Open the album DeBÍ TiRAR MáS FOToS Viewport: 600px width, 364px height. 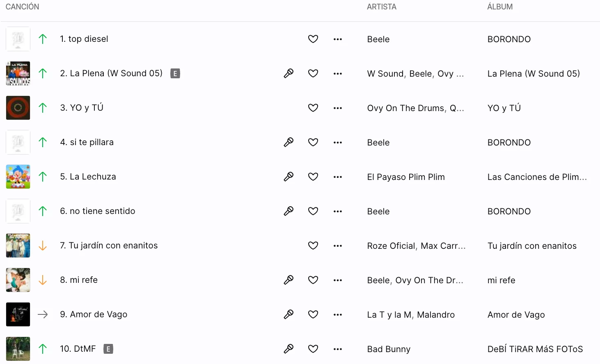[x=535, y=349]
